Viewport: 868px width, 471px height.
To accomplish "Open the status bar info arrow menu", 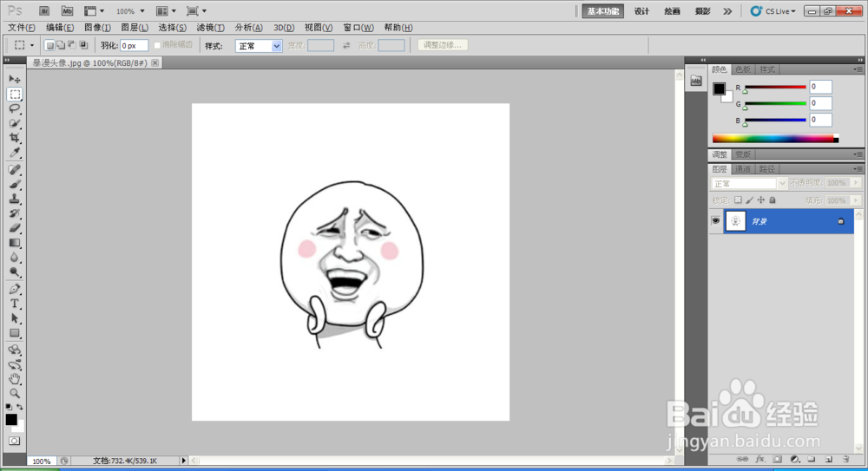I will pos(184,461).
